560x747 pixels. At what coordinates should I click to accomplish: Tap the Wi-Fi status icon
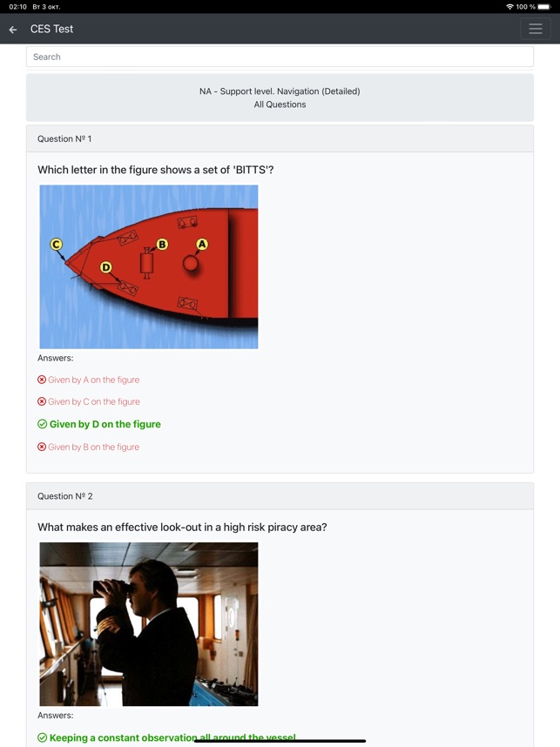coord(509,7)
